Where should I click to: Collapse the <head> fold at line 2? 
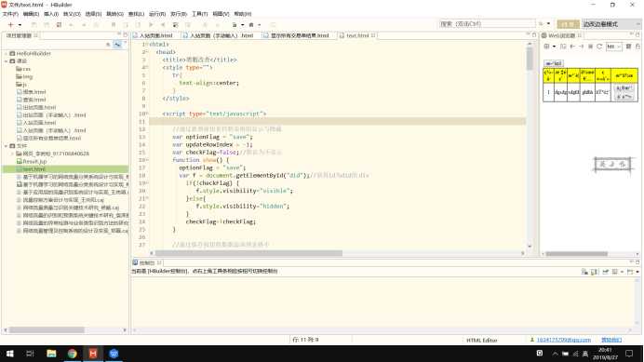click(147, 52)
